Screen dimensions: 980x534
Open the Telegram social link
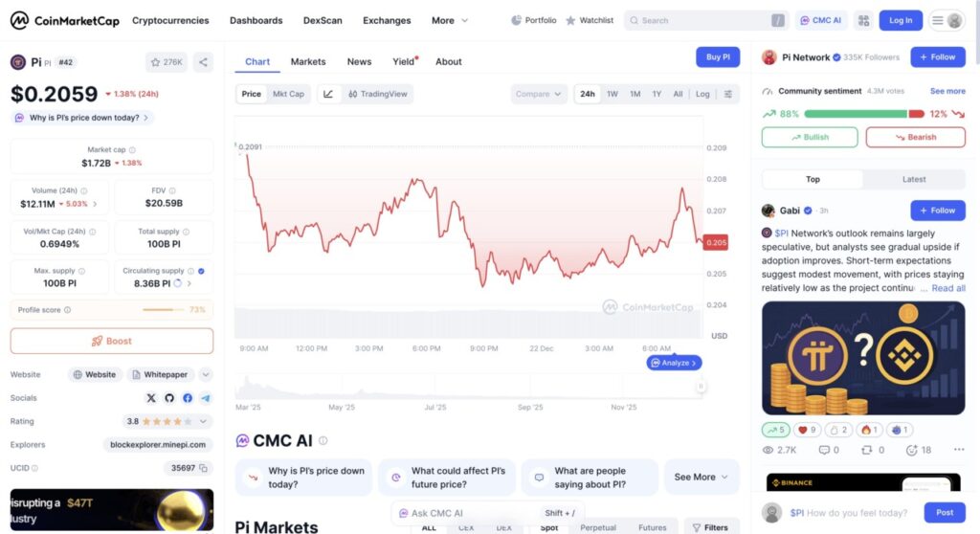206,398
